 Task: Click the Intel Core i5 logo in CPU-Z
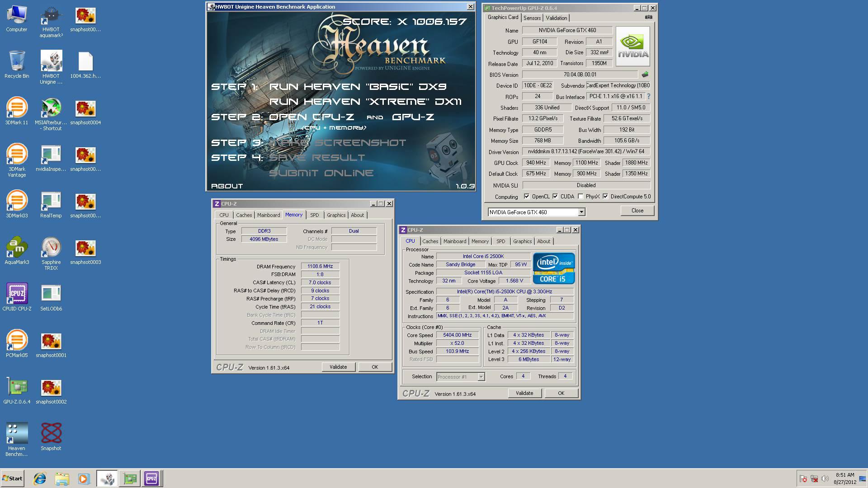(x=554, y=268)
